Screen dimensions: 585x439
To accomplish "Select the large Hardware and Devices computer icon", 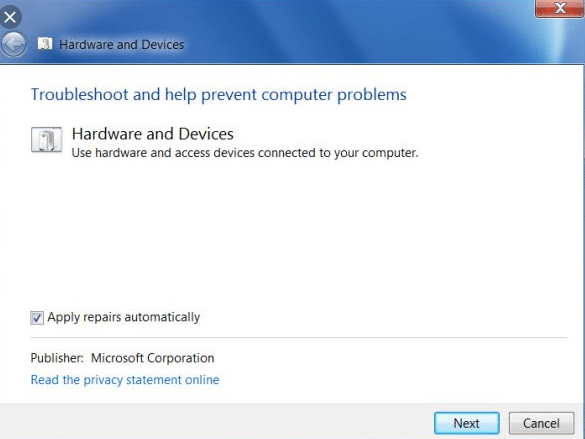I will [47, 140].
